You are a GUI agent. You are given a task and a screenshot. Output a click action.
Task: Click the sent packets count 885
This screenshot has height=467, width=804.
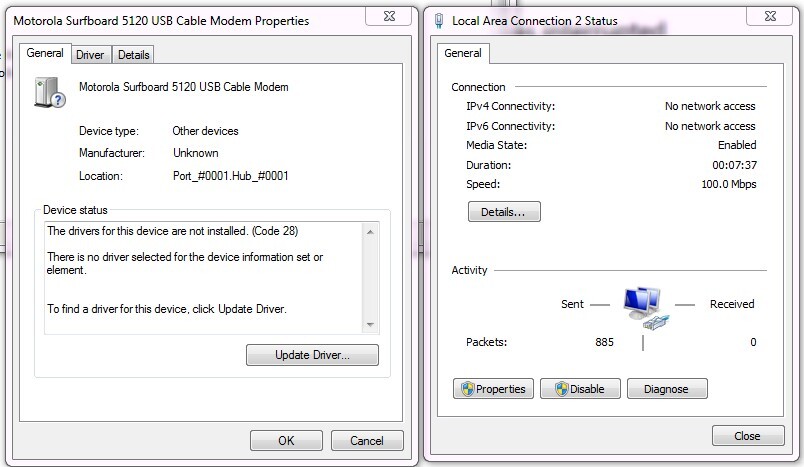pos(605,342)
